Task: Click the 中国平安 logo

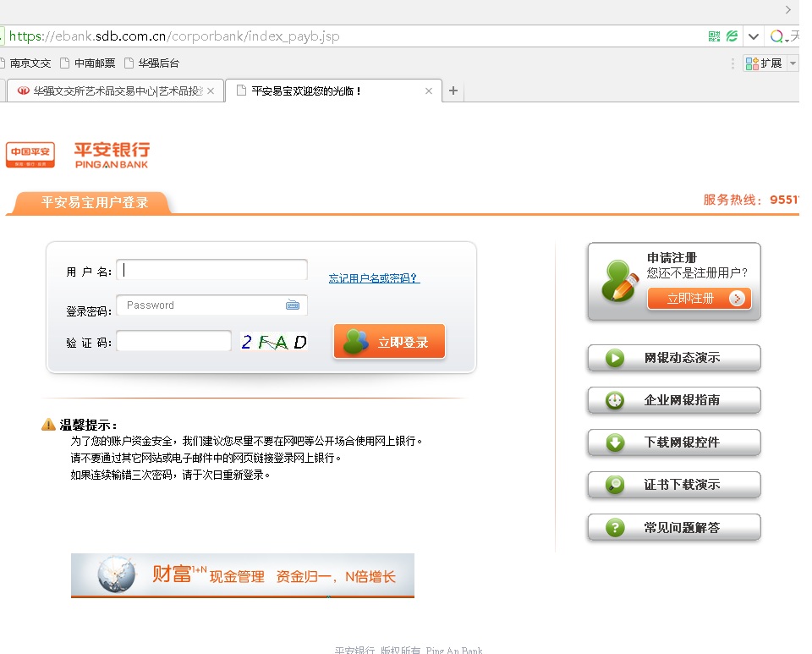Action: pos(30,155)
